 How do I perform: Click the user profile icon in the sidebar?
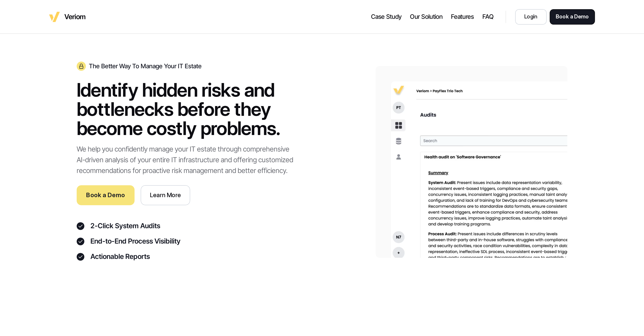398,157
